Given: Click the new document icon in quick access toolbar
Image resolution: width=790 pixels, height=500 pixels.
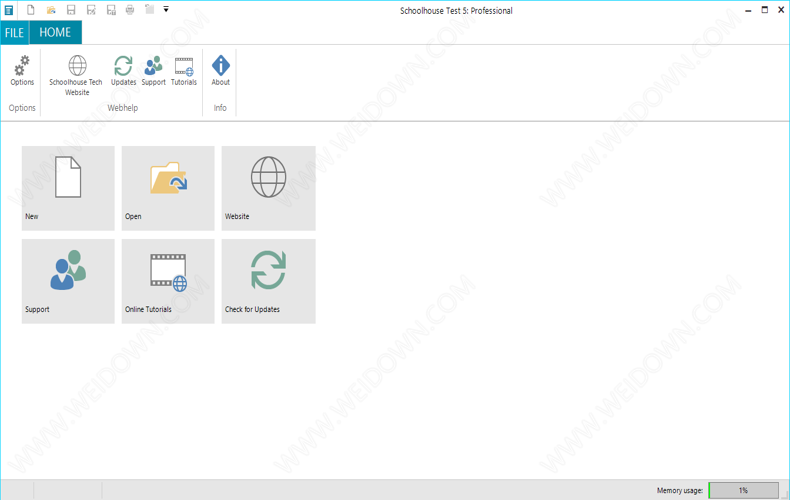Looking at the screenshot, I should pos(31,10).
